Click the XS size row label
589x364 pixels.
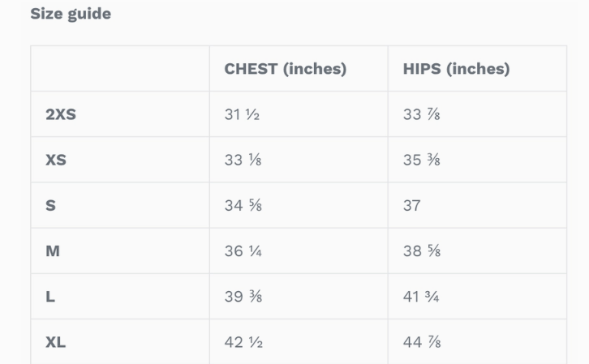pyautogui.click(x=56, y=160)
